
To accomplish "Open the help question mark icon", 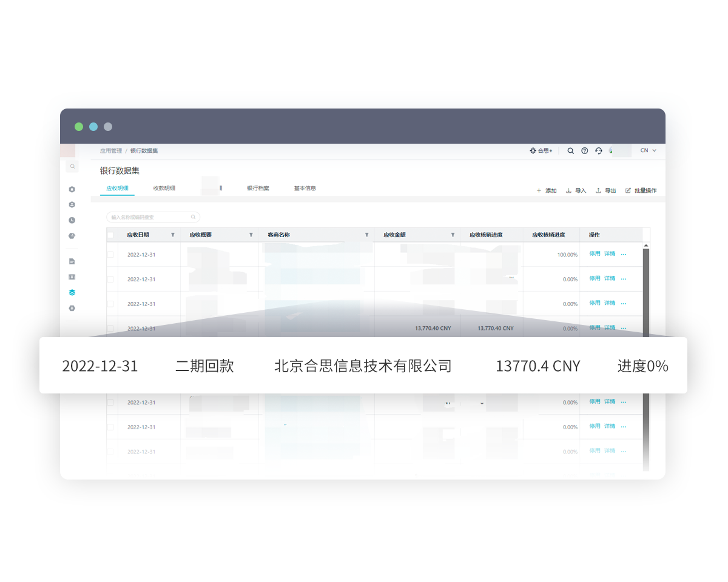I will tap(585, 150).
